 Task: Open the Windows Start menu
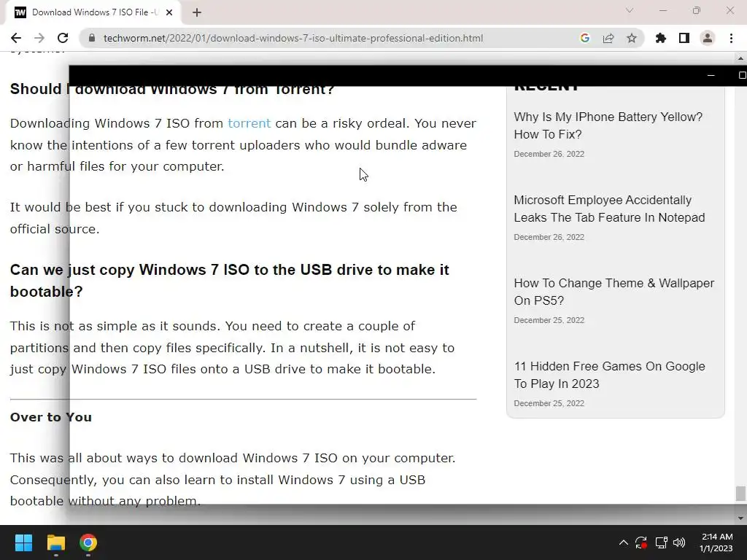23,542
